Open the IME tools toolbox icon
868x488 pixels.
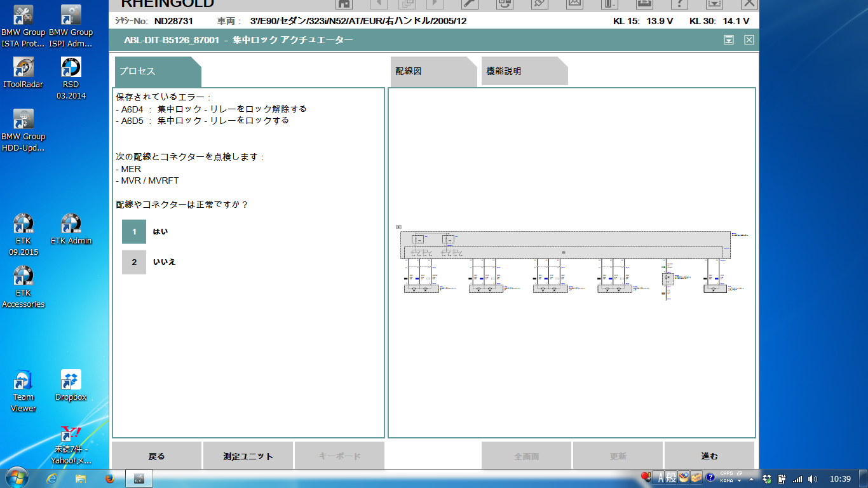[x=696, y=478]
